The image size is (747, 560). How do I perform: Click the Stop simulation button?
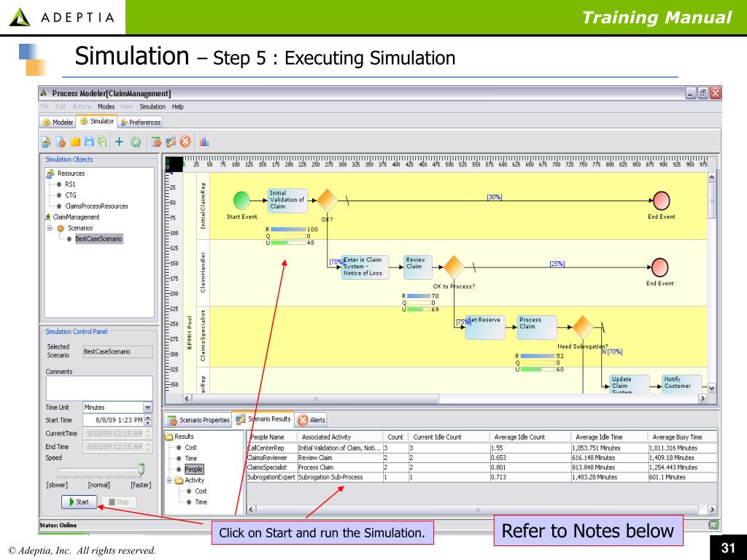119,502
